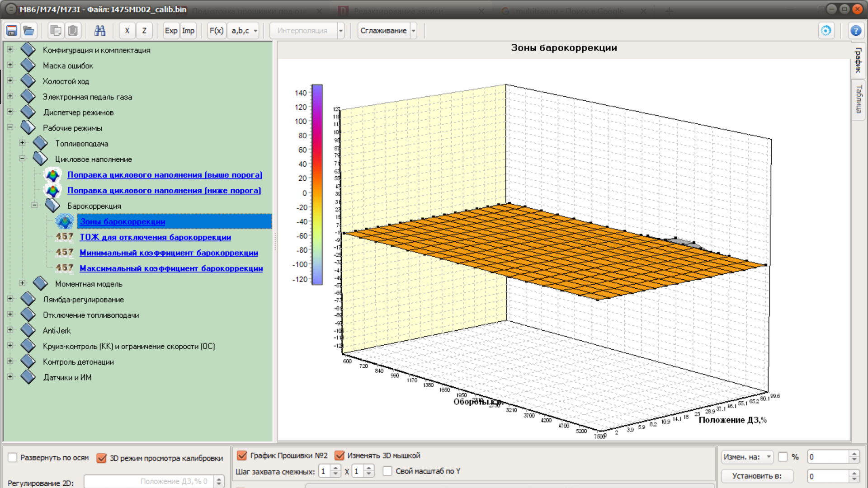Click the Exp export button
Viewport: 868px width, 488px height.
pos(171,31)
